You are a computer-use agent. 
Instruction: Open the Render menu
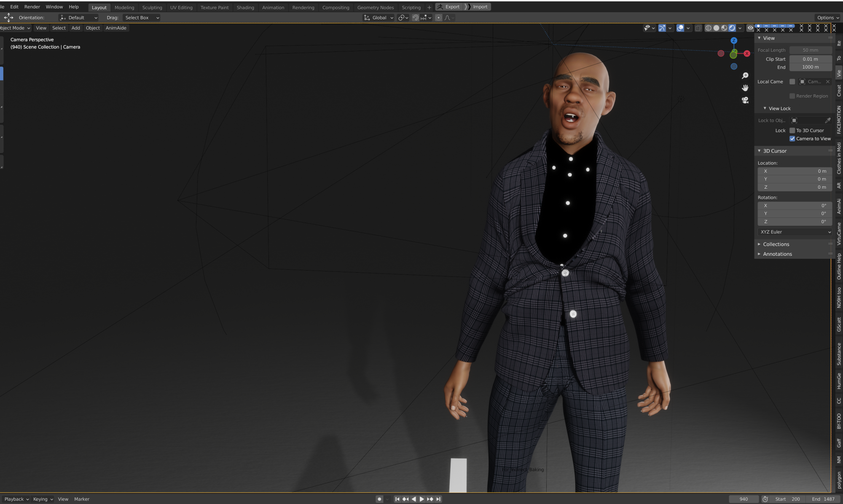pos(32,7)
